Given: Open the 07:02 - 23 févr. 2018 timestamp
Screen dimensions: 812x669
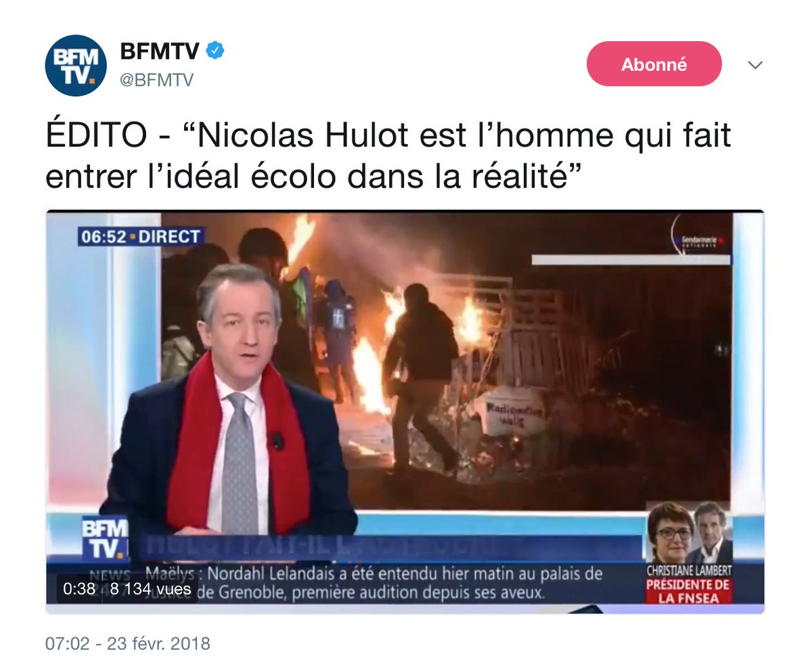Looking at the screenshot, I should pyautogui.click(x=128, y=643).
